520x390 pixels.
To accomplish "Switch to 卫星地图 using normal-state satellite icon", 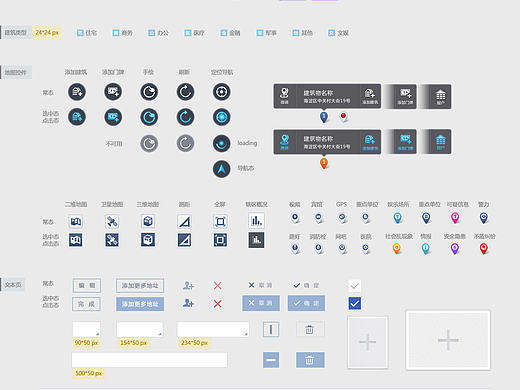I will click(x=112, y=221).
